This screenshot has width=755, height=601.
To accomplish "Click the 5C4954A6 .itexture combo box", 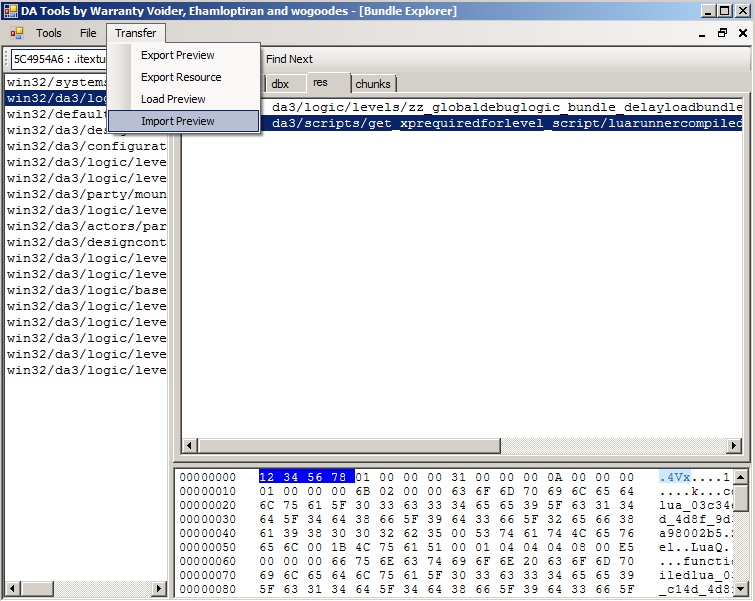I will [60, 59].
